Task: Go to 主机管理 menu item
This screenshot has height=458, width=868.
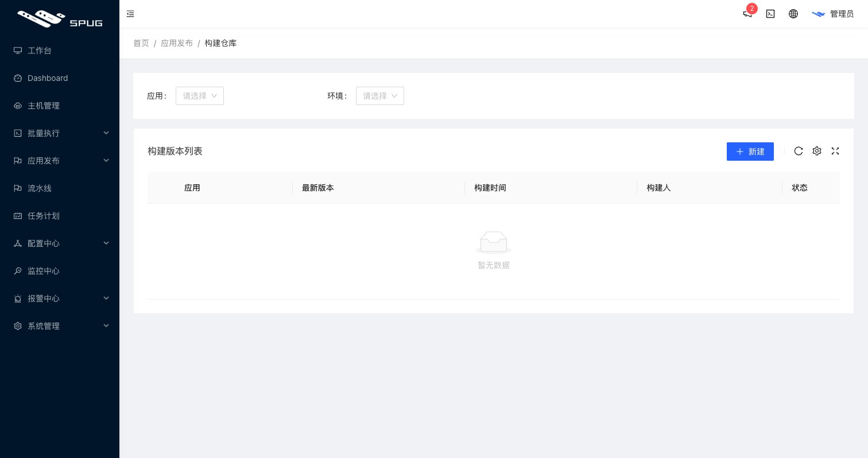Action: click(60, 106)
